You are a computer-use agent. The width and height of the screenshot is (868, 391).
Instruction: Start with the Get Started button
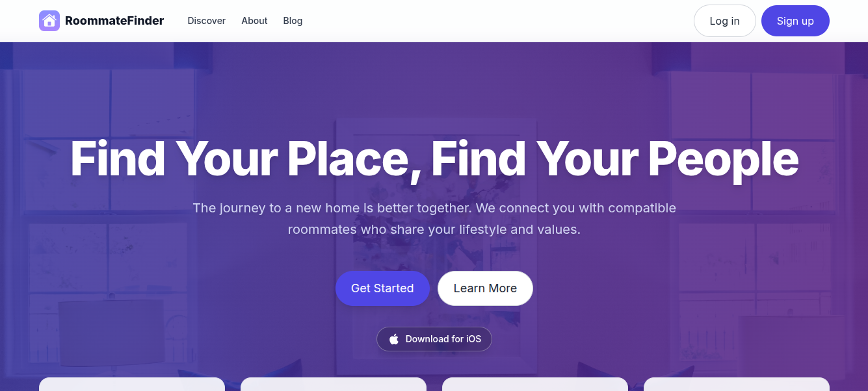click(382, 288)
